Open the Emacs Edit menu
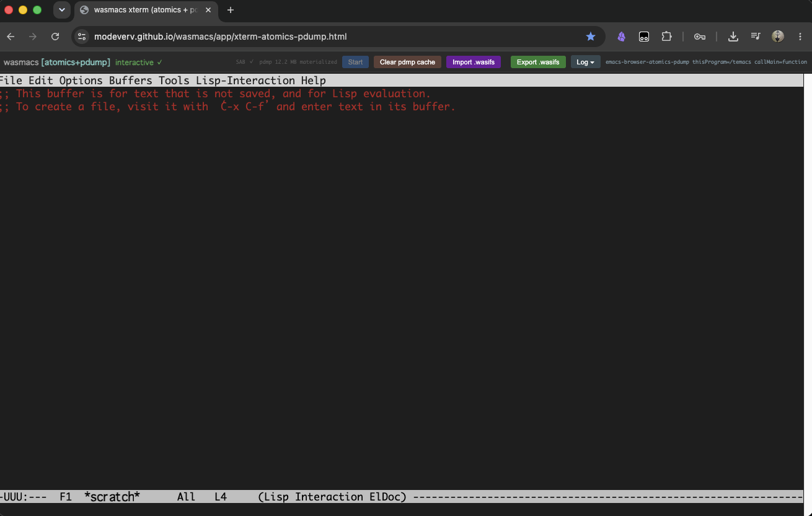This screenshot has height=516, width=812. [x=41, y=81]
